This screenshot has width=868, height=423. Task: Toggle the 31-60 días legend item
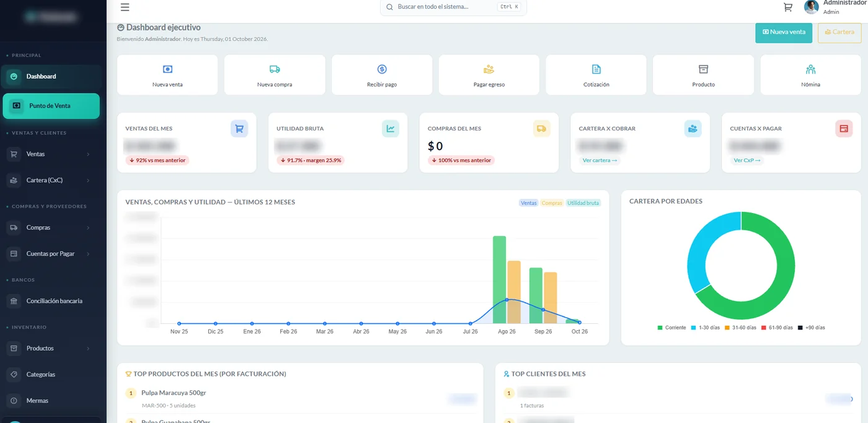pos(740,328)
